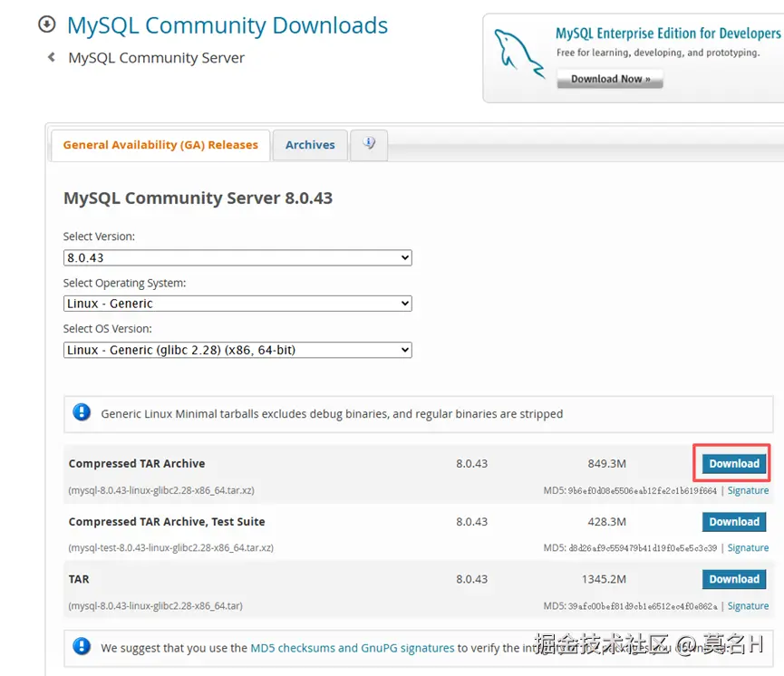
Task: Click Compressed TAR Archive, Test Suite title
Action: [x=167, y=522]
